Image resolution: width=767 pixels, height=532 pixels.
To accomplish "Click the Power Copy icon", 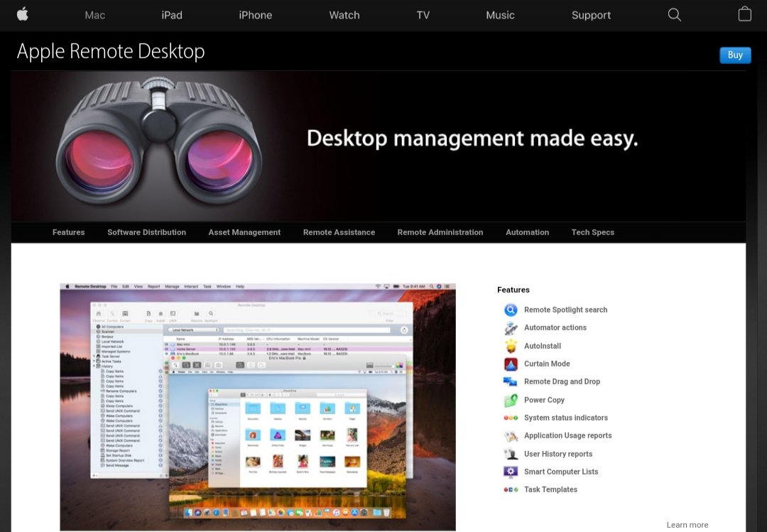I will tap(511, 400).
